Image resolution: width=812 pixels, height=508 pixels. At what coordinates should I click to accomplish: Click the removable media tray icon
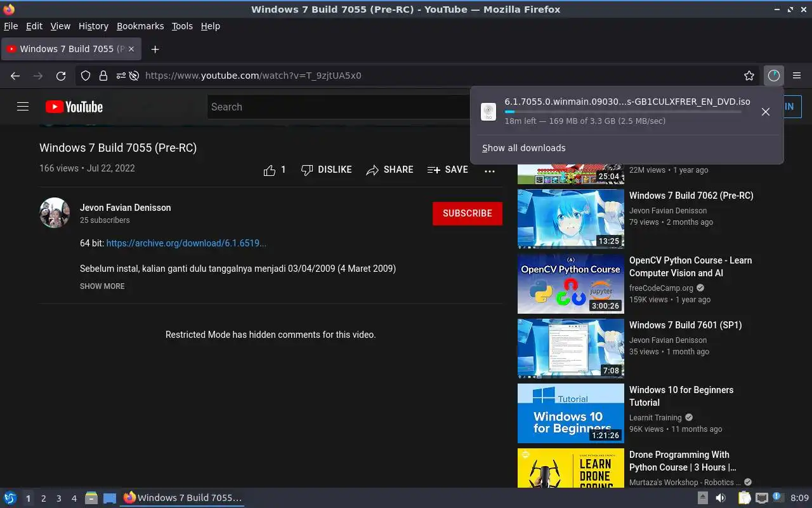coord(703,498)
